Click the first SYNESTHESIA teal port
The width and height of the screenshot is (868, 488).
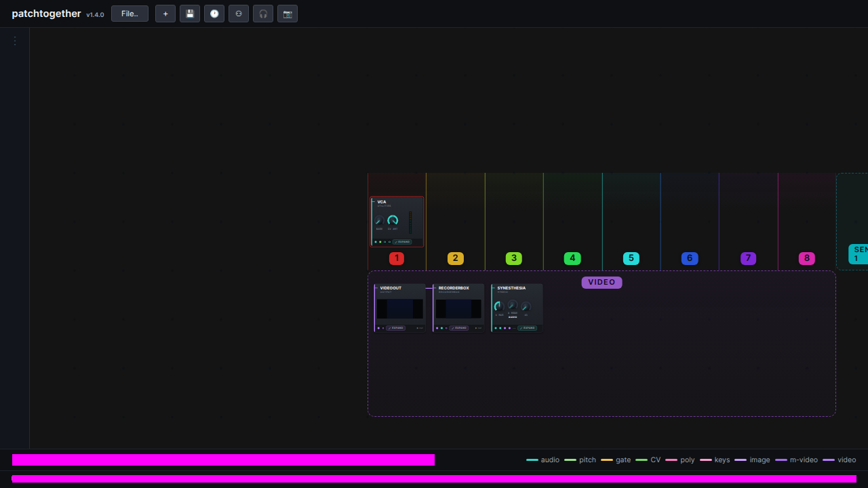496,328
